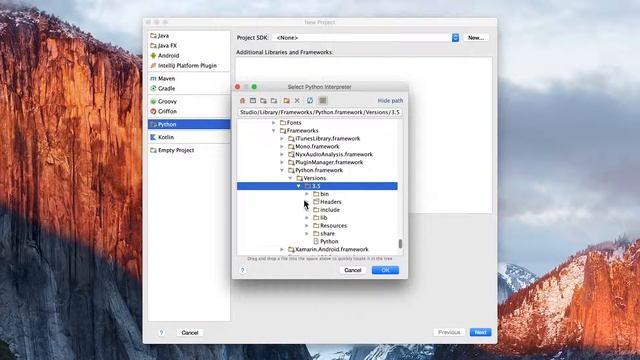Select Empty Project type
The width and height of the screenshot is (640, 360).
click(189, 150)
